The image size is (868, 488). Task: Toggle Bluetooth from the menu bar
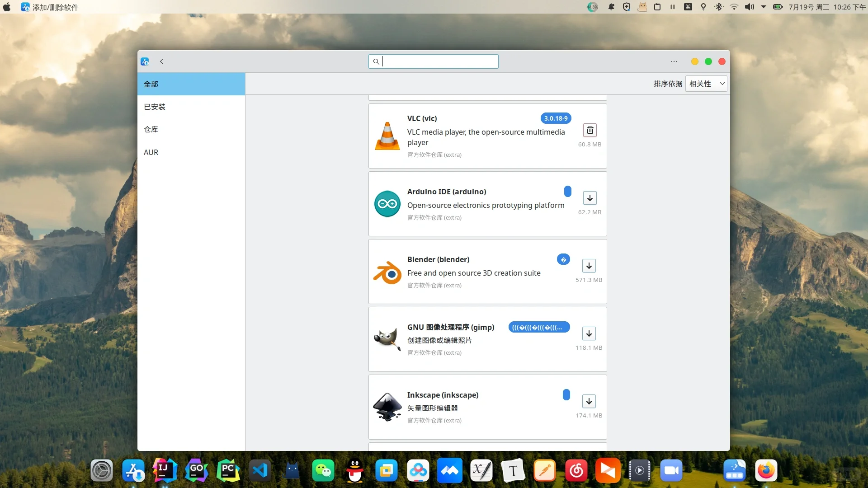tap(718, 7)
